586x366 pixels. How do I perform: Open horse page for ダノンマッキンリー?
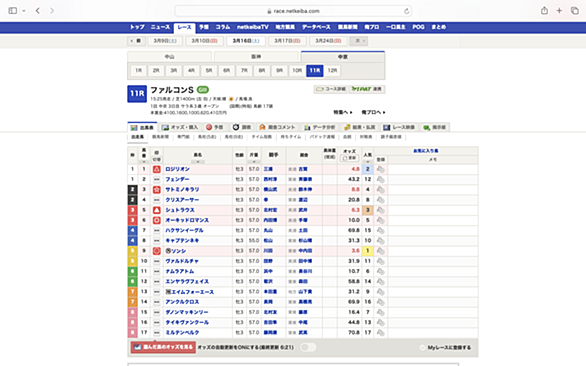click(186, 312)
